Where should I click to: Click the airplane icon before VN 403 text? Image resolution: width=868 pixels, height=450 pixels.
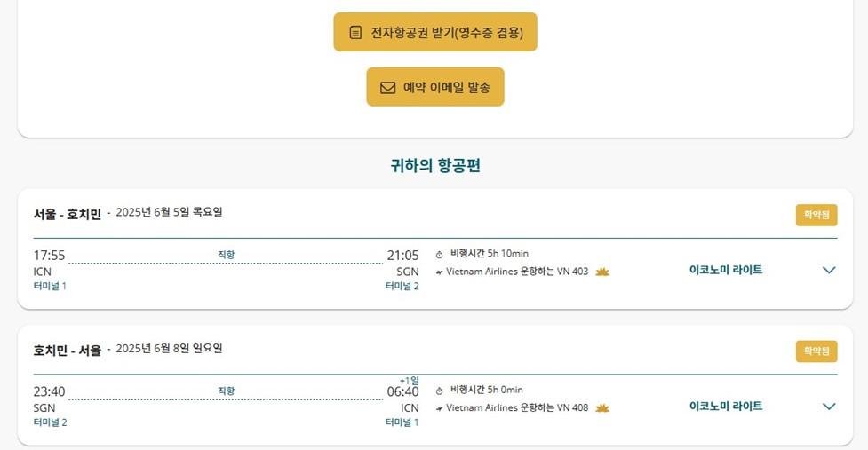(439, 272)
